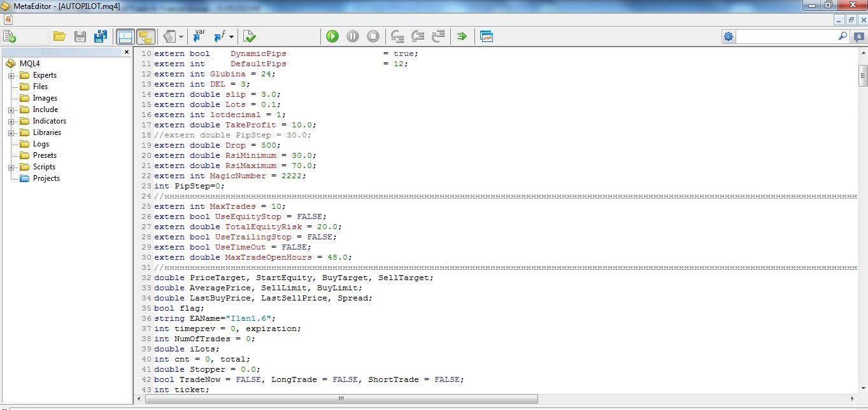Select the Indicators folder label

pos(50,121)
